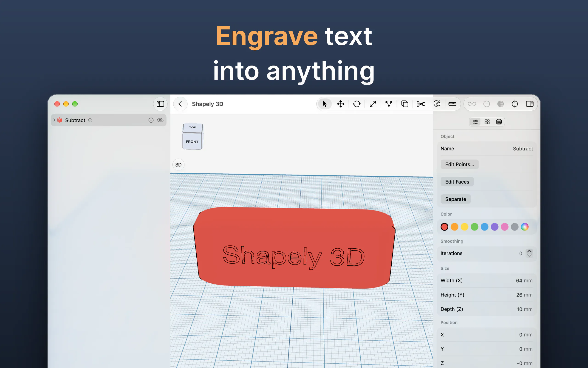Switch to the printer tab
The height and width of the screenshot is (368, 588).
499,122
